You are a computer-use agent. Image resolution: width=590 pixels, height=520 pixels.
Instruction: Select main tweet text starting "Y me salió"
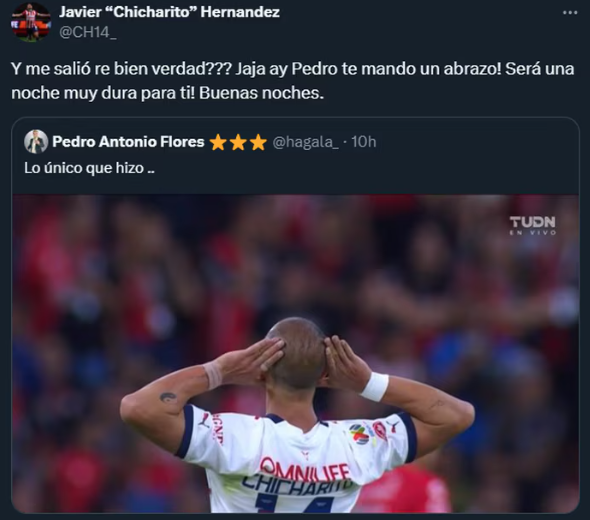(x=292, y=81)
